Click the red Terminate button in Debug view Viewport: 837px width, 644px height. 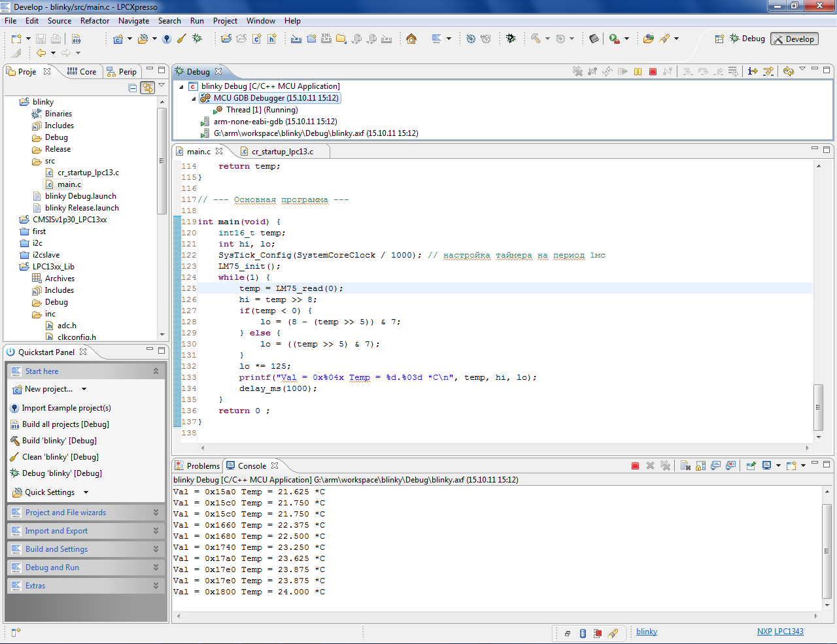pyautogui.click(x=653, y=71)
